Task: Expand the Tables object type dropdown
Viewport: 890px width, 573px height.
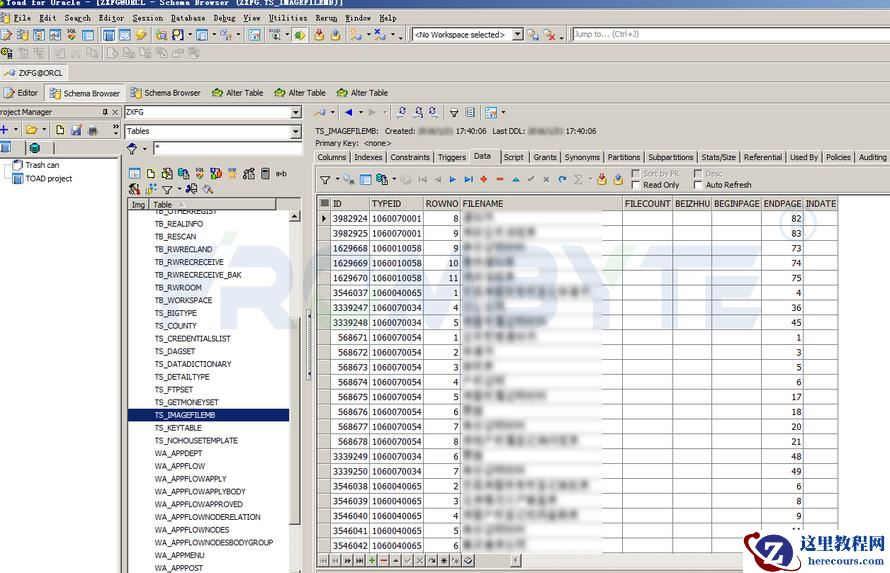Action: (x=296, y=132)
